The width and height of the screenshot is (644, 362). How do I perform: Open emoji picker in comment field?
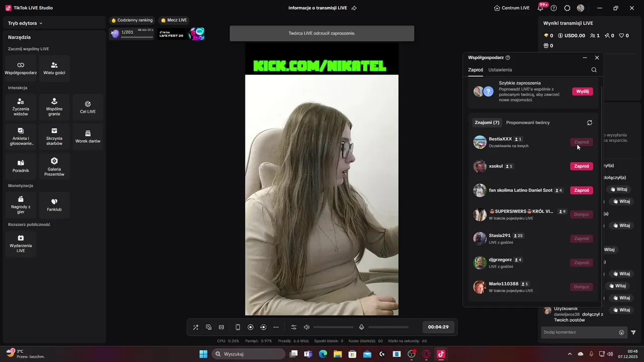tap(621, 332)
